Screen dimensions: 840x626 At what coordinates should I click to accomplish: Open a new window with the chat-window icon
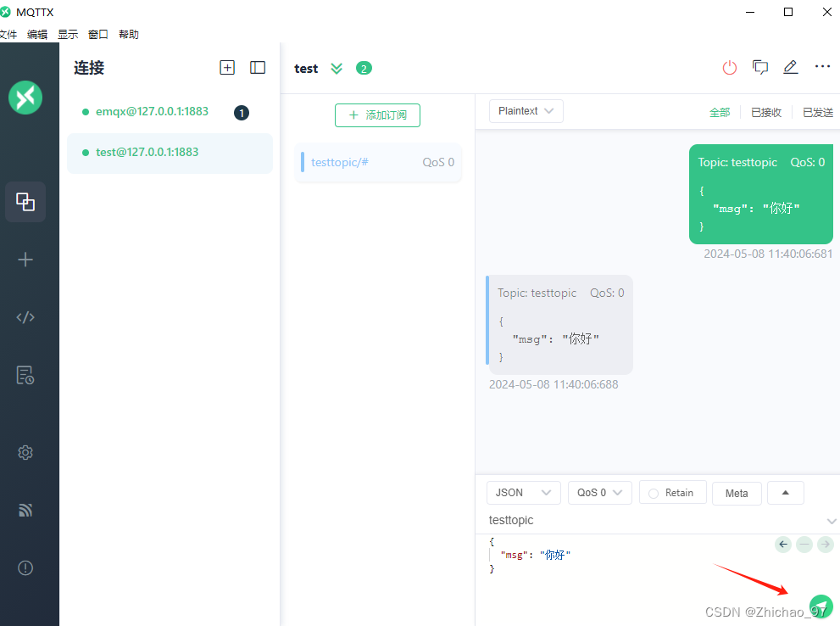pos(760,68)
